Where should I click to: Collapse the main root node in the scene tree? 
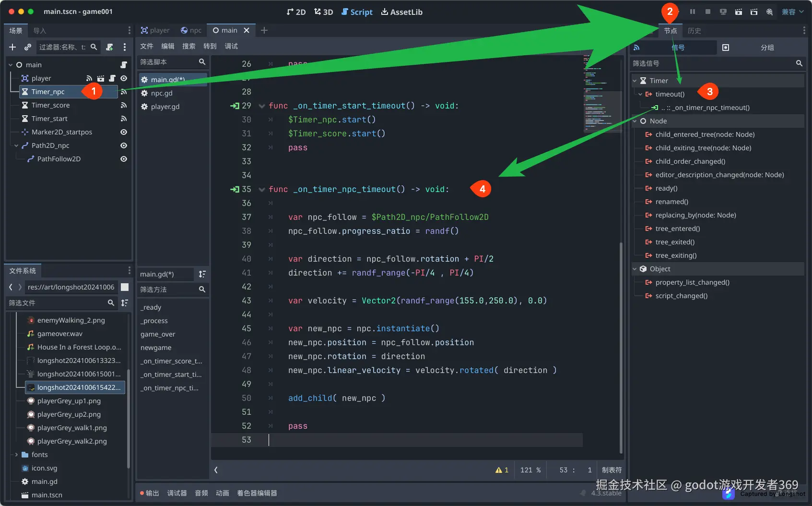[x=11, y=65]
